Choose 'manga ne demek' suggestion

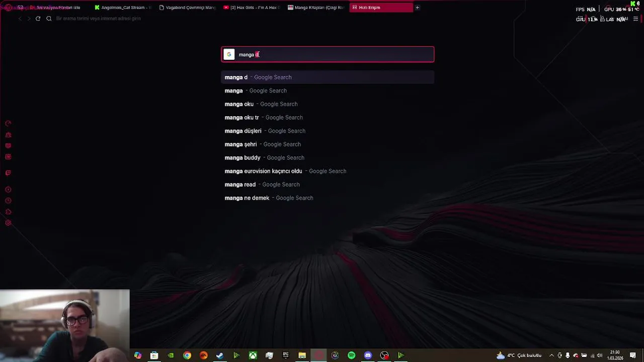click(328, 198)
